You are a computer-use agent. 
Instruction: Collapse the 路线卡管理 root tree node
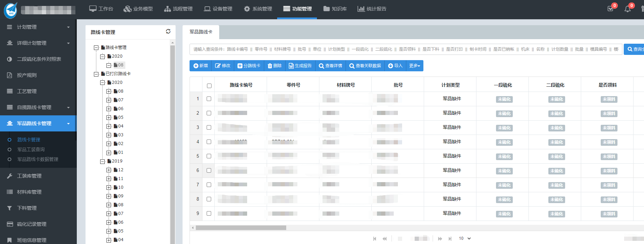click(96, 48)
